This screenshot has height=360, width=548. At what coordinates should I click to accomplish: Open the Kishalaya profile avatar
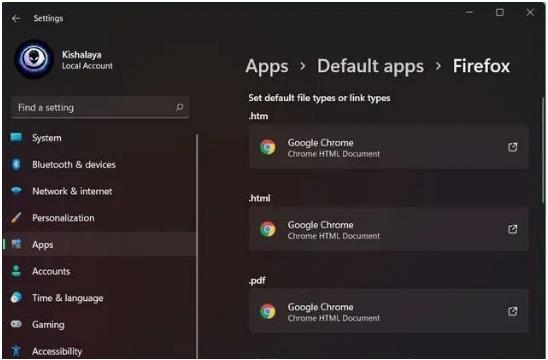(x=34, y=59)
